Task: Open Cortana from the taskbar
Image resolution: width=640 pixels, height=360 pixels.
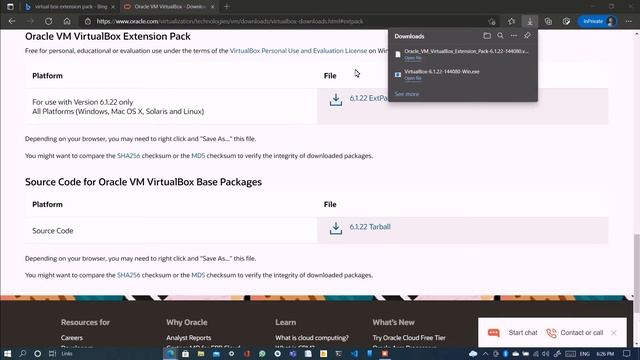Action: tap(38, 353)
